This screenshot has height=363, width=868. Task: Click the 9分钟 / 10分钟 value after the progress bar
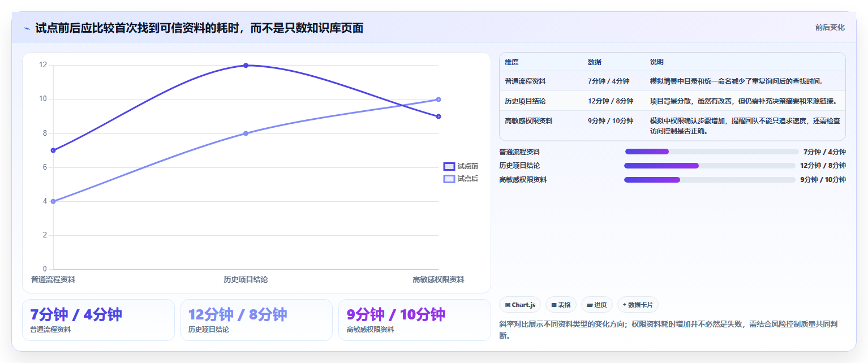coord(823,180)
